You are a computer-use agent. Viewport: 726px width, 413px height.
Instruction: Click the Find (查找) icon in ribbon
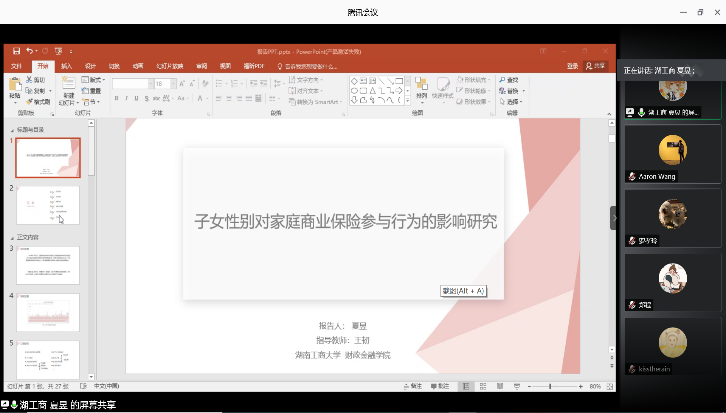click(x=511, y=80)
